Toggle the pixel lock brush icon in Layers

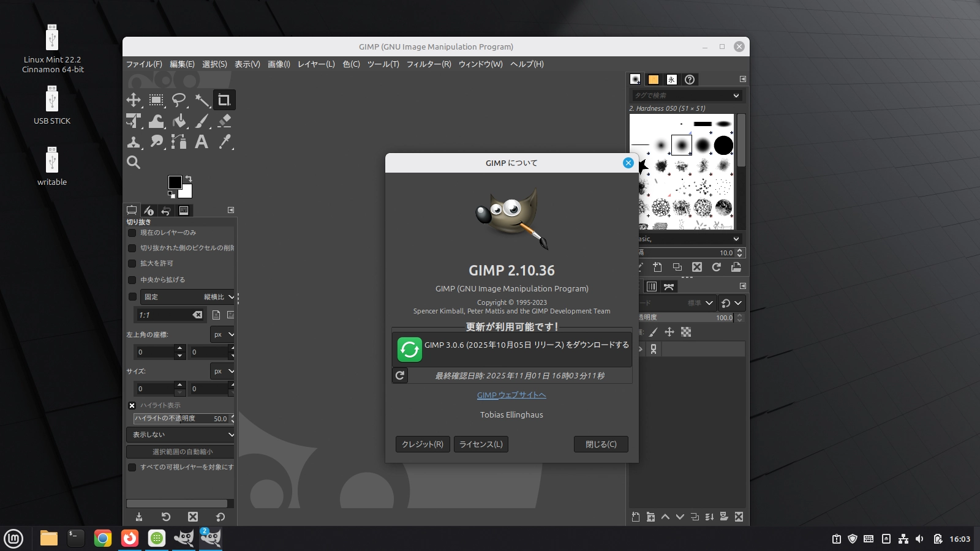(x=654, y=332)
